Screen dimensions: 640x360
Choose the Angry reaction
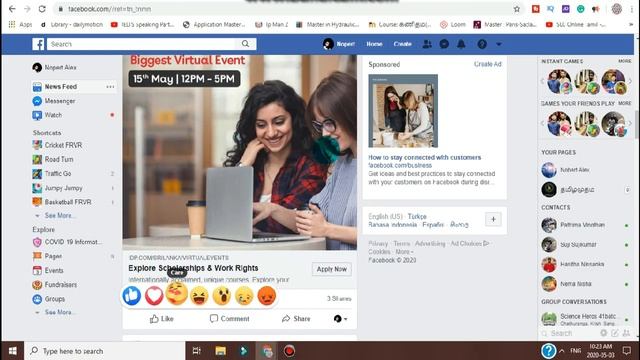(x=267, y=296)
